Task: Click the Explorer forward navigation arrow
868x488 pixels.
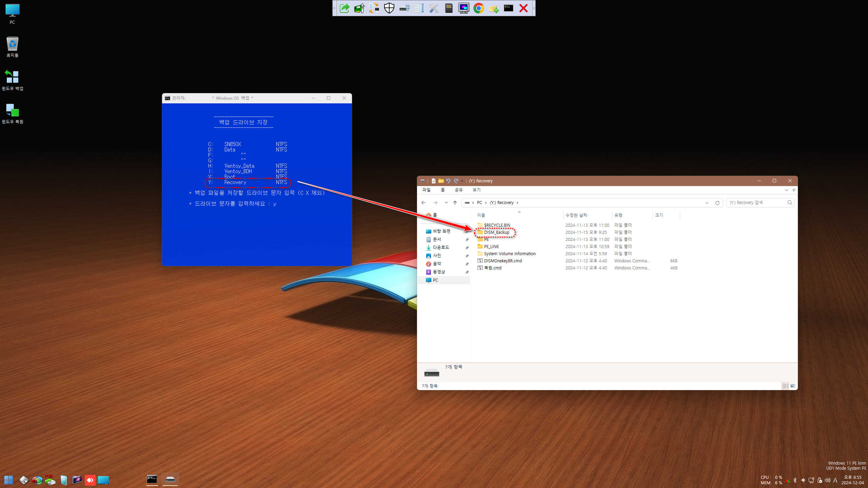Action: coord(435,203)
